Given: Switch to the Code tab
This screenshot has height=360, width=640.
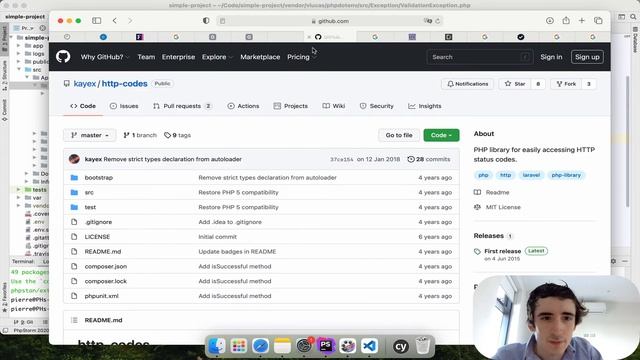Looking at the screenshot, I should pos(83,106).
